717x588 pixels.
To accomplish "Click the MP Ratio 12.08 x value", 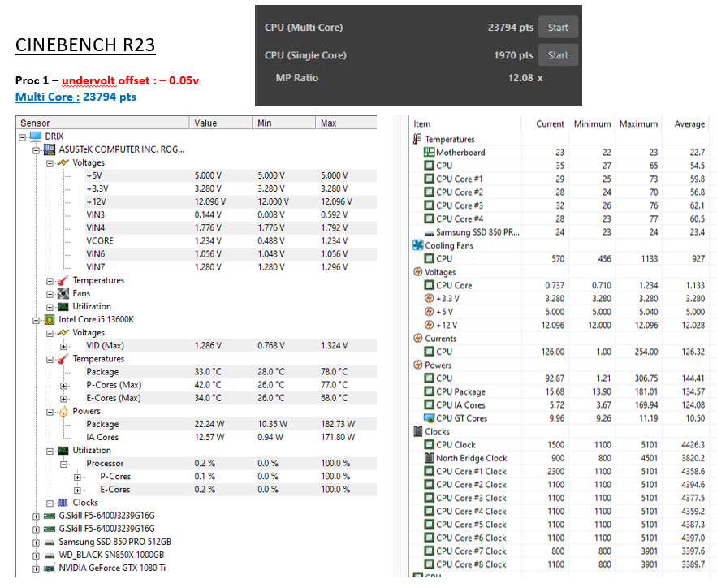I will [525, 78].
